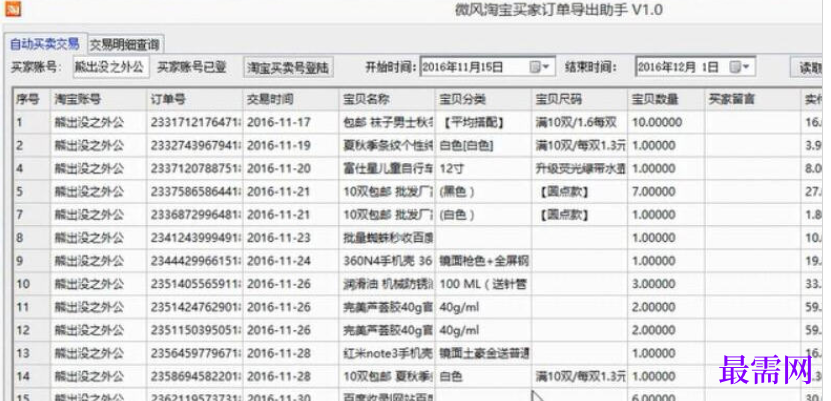Click the 宝贝尺码 column header

[x=579, y=99]
